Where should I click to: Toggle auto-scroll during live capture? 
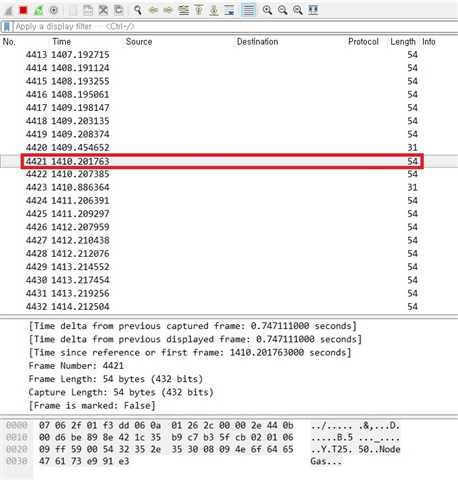coord(229,10)
